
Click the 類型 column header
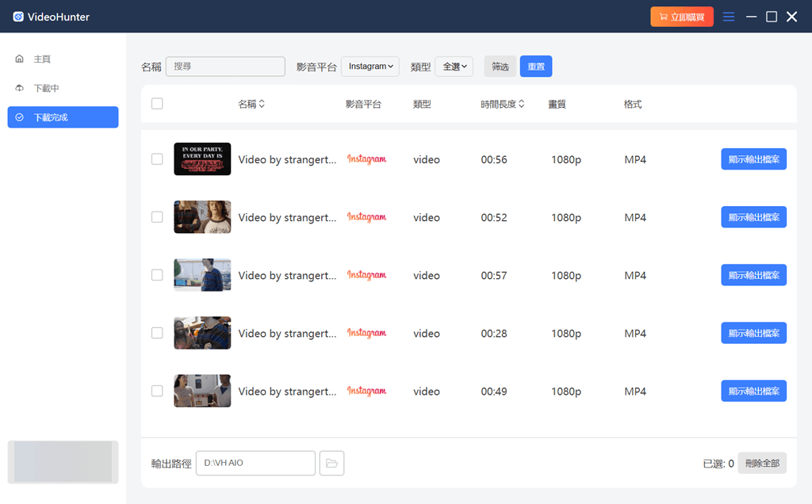(x=422, y=104)
